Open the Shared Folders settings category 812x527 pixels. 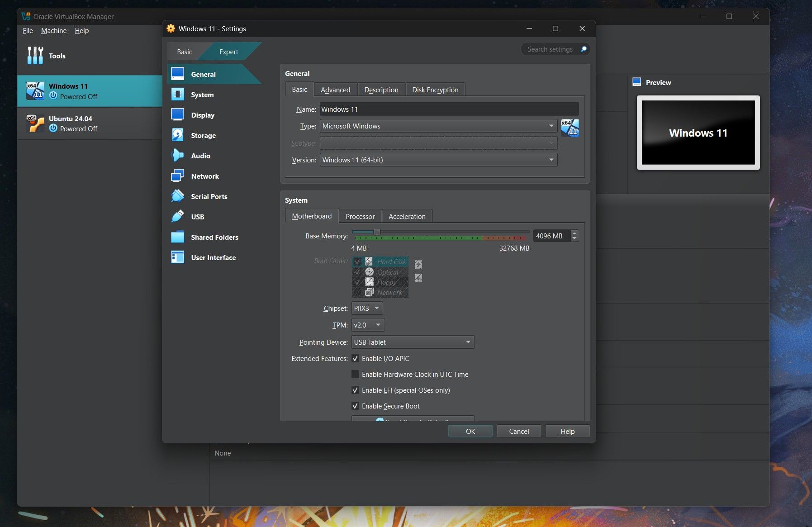coord(214,237)
